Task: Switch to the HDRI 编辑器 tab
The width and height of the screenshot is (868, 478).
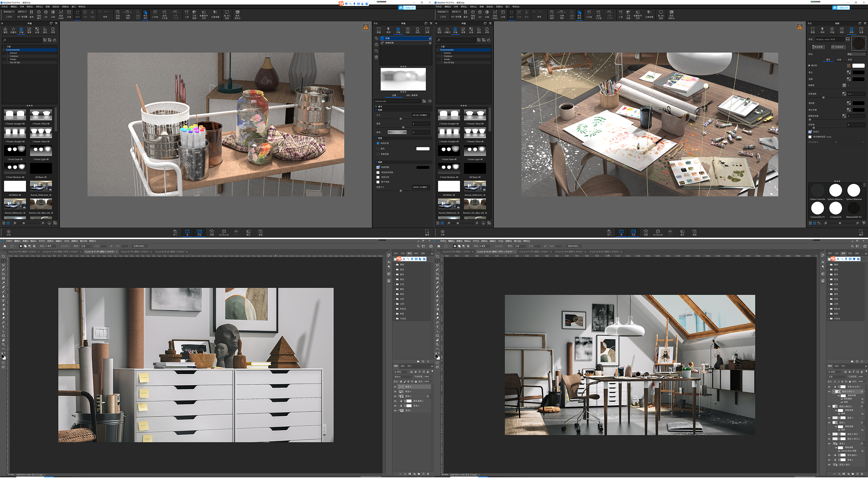Action: (x=412, y=95)
